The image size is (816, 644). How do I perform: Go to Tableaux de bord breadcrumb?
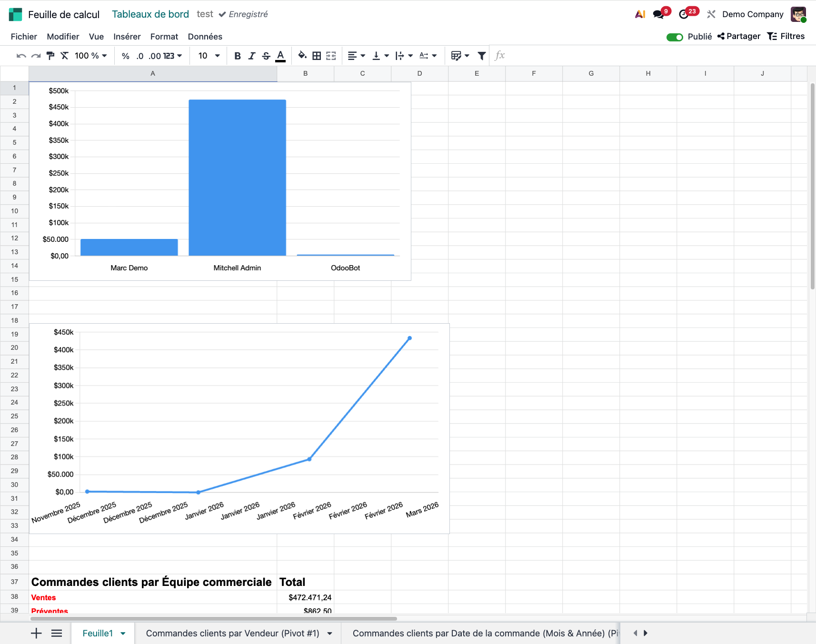click(x=150, y=14)
